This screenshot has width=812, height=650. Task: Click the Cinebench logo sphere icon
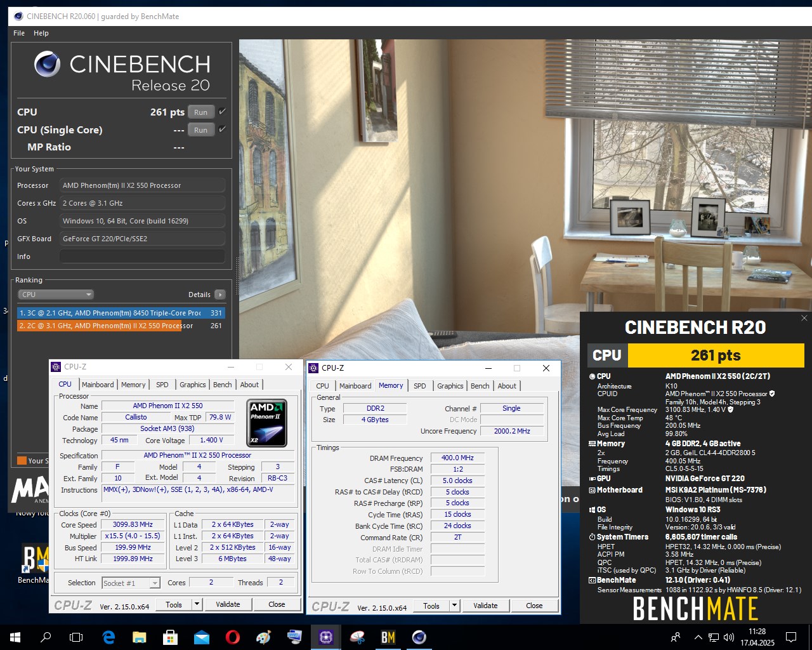[x=48, y=64]
